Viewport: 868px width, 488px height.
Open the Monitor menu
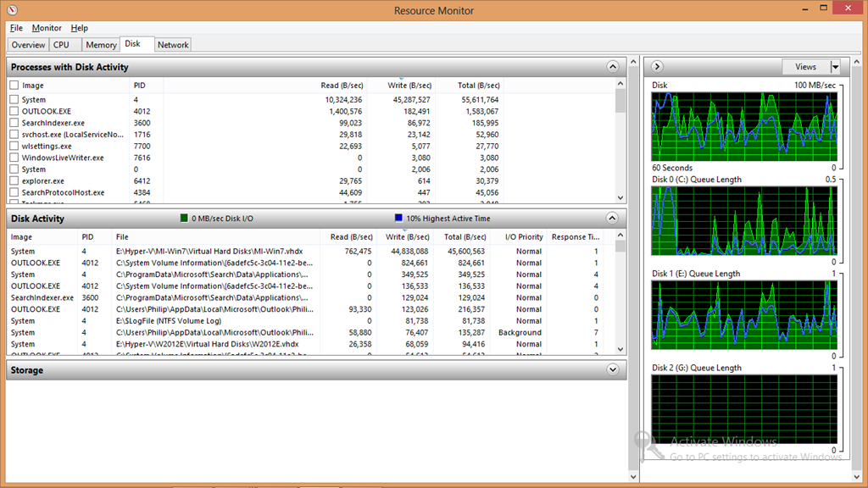point(47,28)
